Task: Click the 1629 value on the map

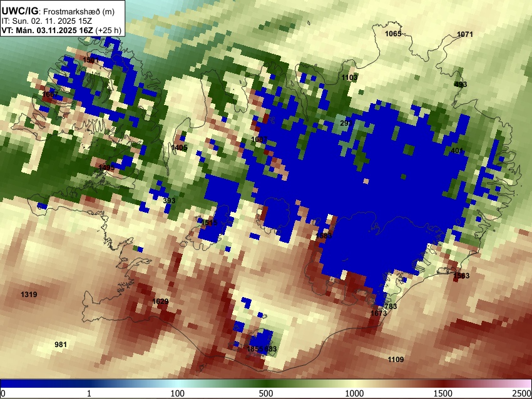Action: point(160,301)
